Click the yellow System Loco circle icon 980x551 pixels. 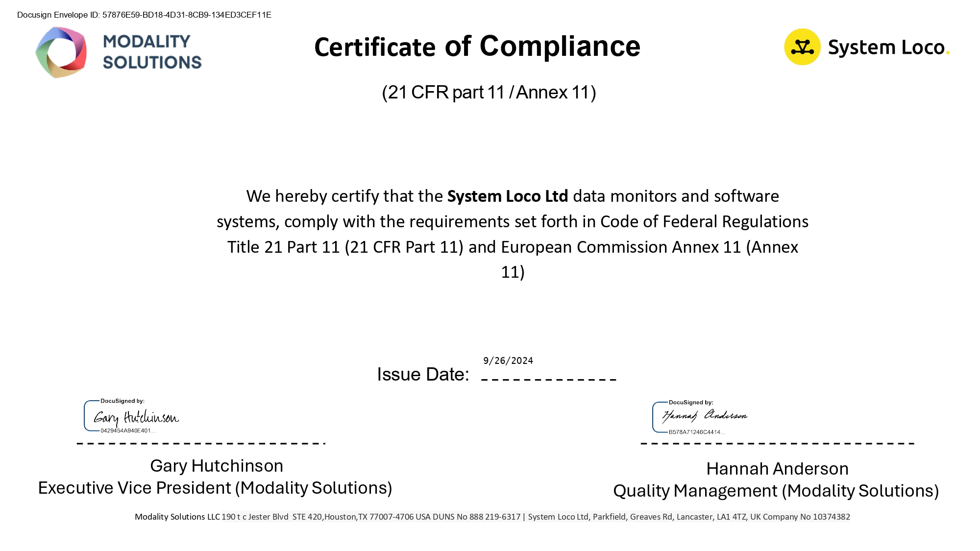(802, 47)
